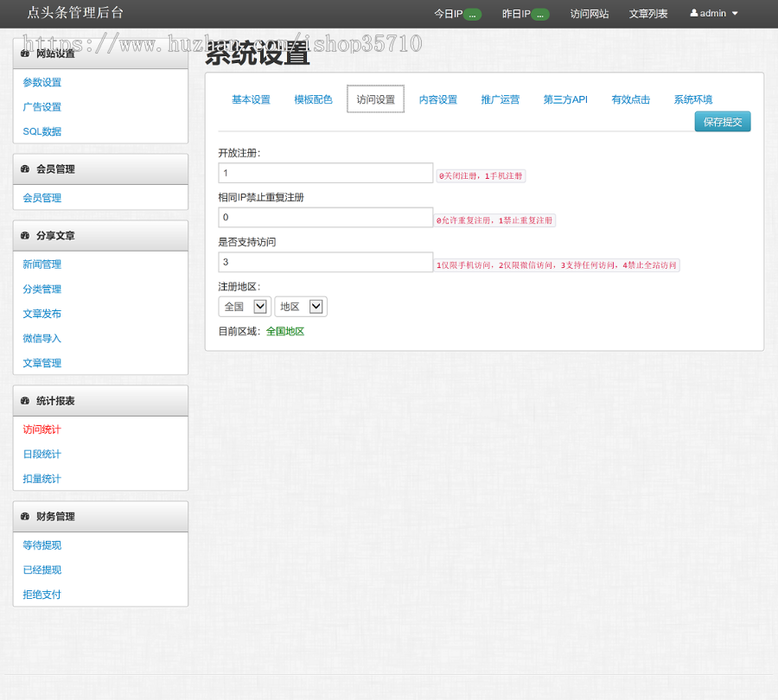This screenshot has height=700, width=778.
Task: Open the 访问统计 sidebar link
Action: pyautogui.click(x=41, y=430)
